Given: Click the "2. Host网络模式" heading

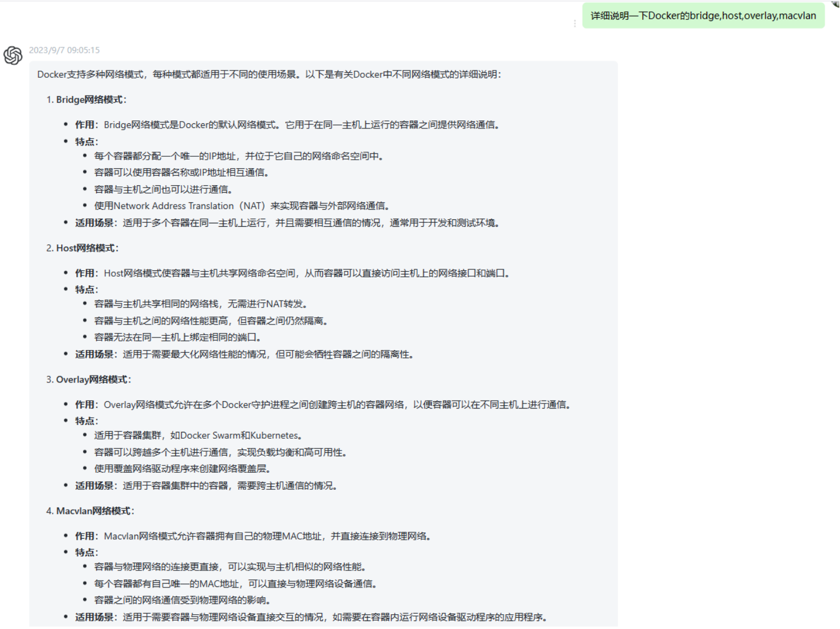Looking at the screenshot, I should 82,248.
